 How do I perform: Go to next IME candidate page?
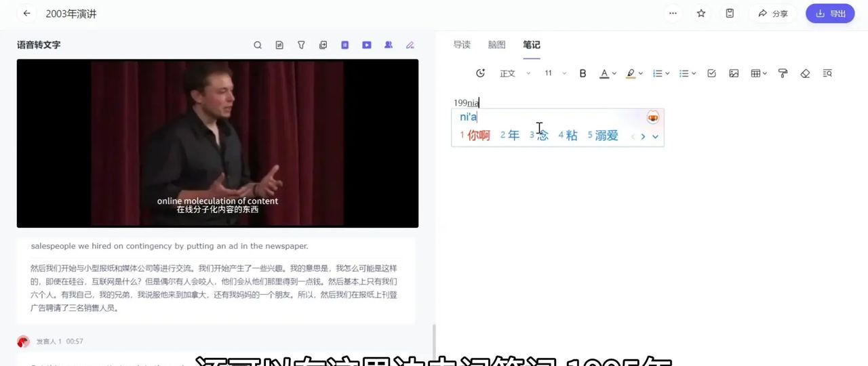[644, 136]
